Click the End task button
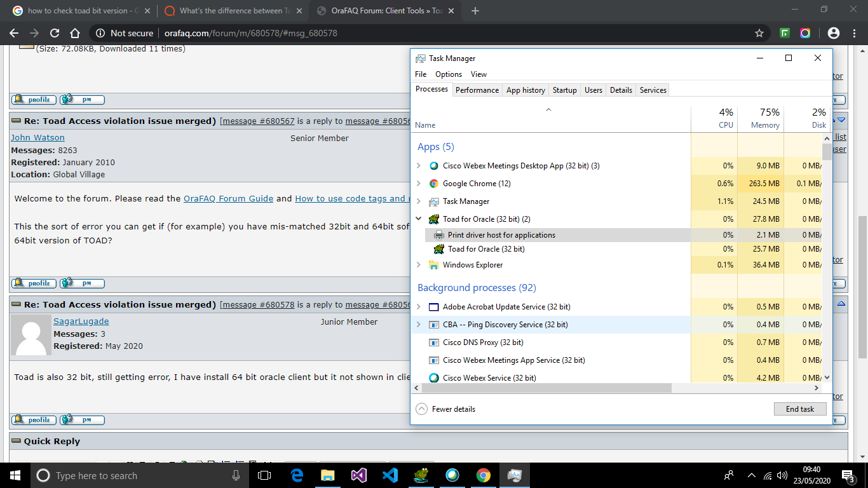This screenshot has height=488, width=868. [x=799, y=409]
